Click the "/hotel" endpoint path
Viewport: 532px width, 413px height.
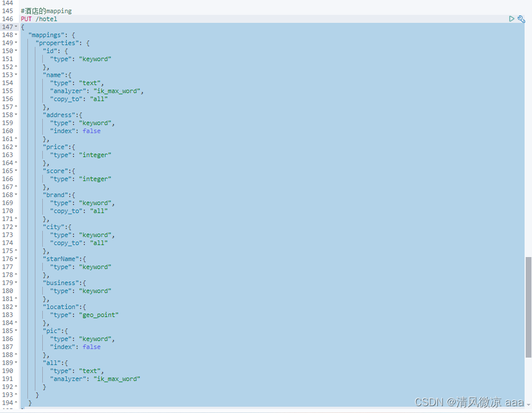pyautogui.click(x=46, y=19)
